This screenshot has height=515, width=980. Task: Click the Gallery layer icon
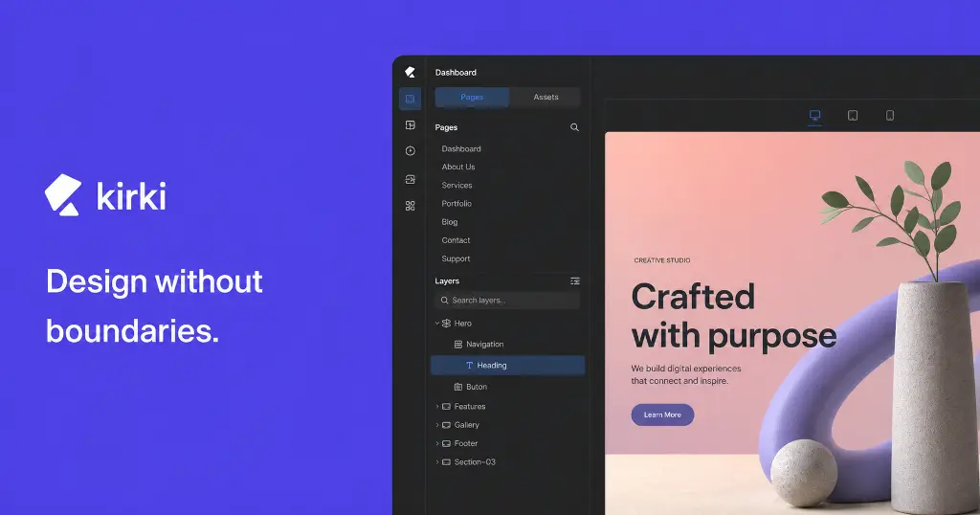tap(446, 425)
